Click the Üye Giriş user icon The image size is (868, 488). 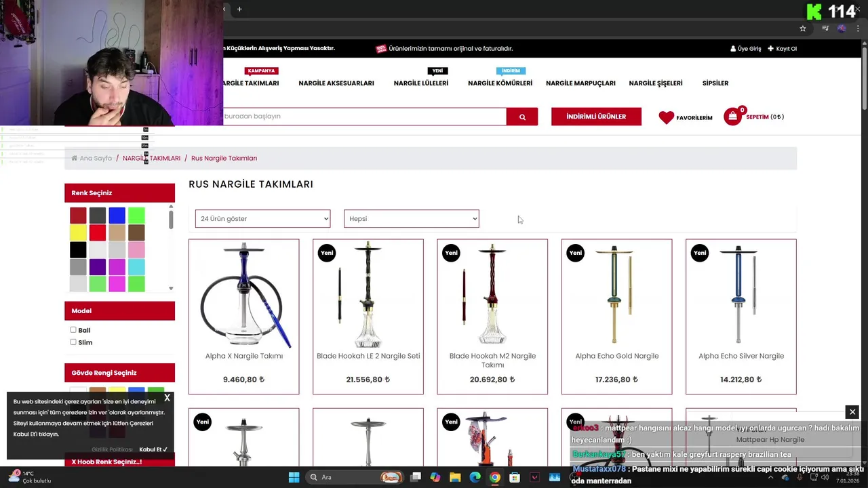click(x=733, y=49)
